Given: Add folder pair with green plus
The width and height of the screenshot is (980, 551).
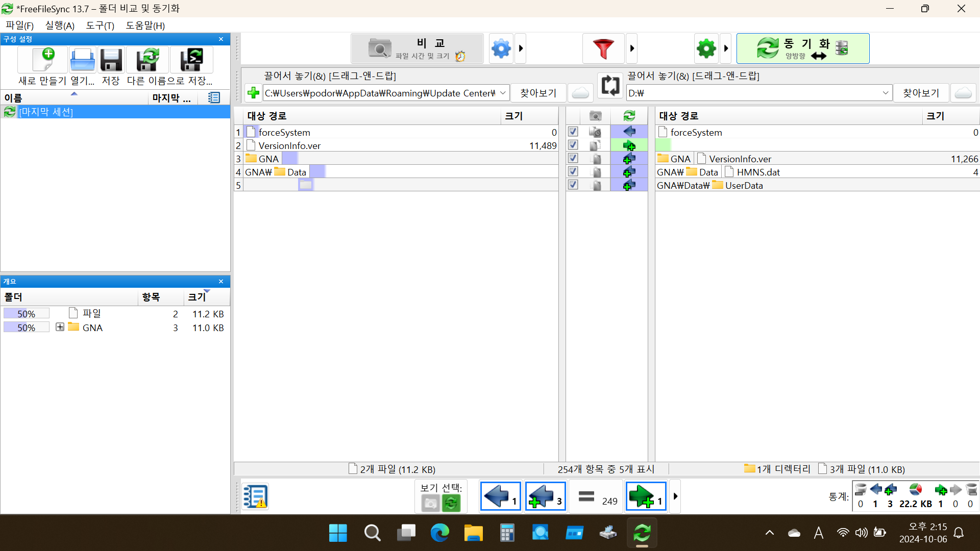Looking at the screenshot, I should 253,93.
